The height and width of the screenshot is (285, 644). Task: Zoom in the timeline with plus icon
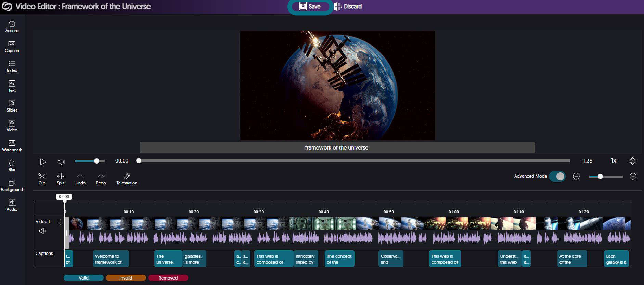coord(633,176)
